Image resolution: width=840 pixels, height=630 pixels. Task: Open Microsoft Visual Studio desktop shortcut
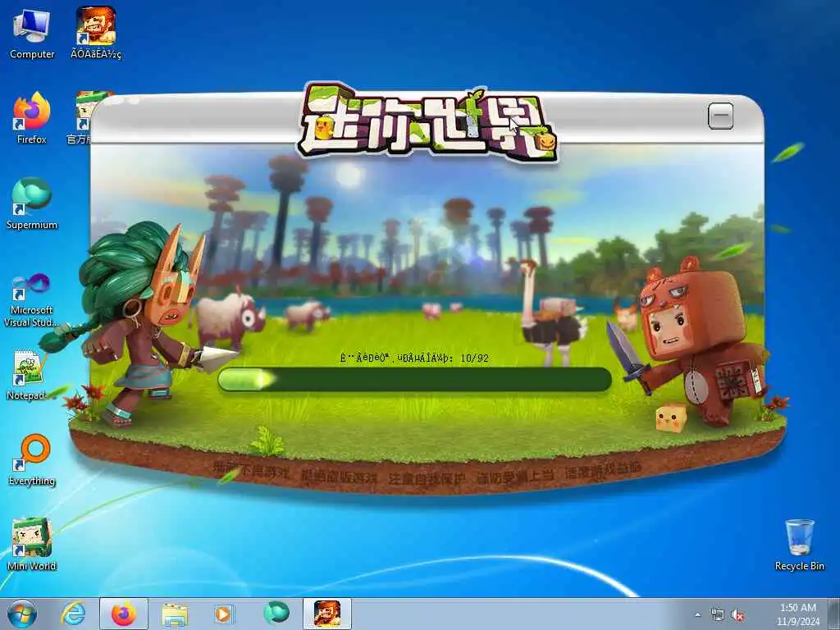tap(32, 300)
